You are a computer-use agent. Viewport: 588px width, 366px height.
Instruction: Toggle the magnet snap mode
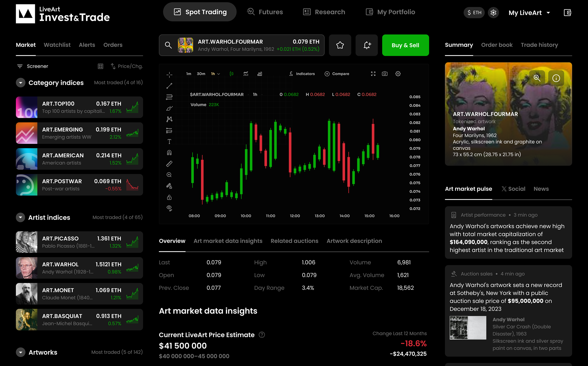169,152
